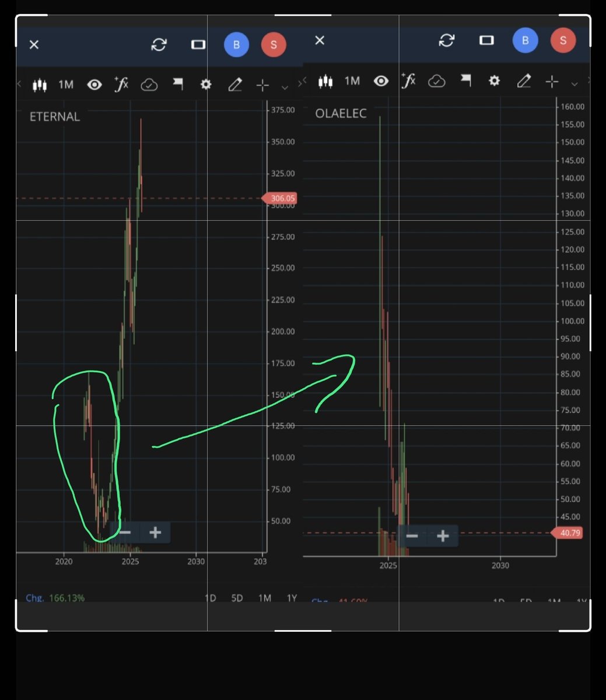Select the 5D range under the ETERNAL chart

(237, 598)
